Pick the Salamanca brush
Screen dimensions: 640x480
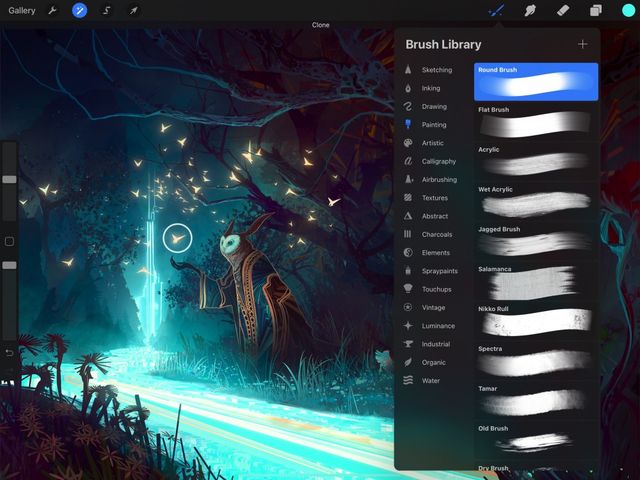(536, 281)
